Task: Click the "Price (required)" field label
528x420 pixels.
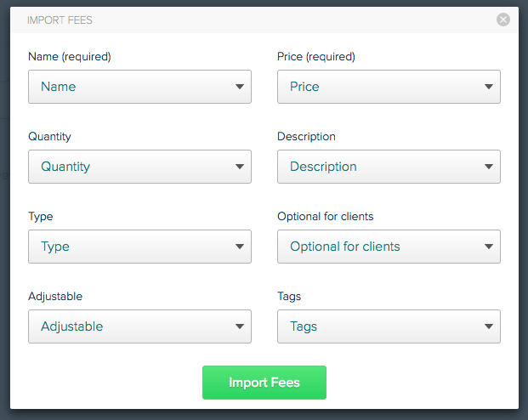Action: pos(316,57)
